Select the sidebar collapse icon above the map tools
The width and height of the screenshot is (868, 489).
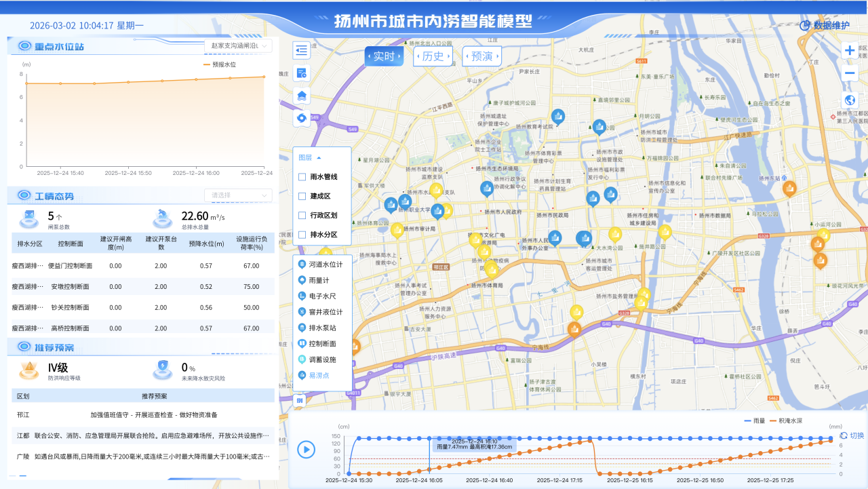(301, 50)
